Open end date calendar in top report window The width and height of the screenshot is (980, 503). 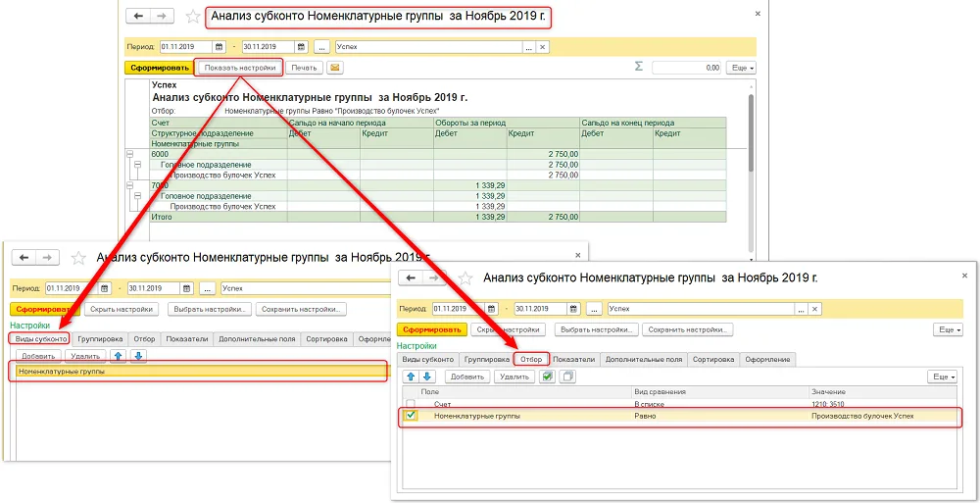click(x=301, y=47)
